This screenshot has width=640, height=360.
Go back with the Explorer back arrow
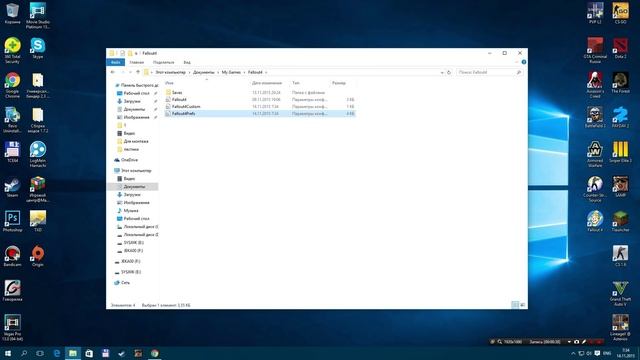(x=113, y=72)
